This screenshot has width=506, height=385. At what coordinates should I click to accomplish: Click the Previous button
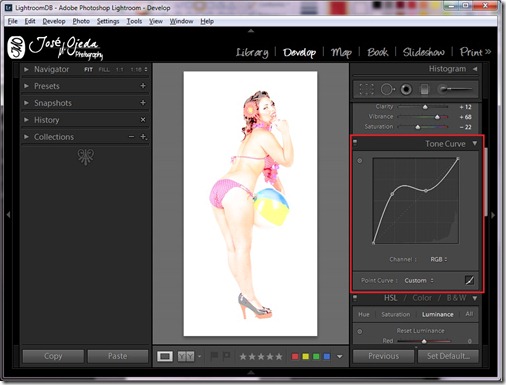click(x=383, y=356)
